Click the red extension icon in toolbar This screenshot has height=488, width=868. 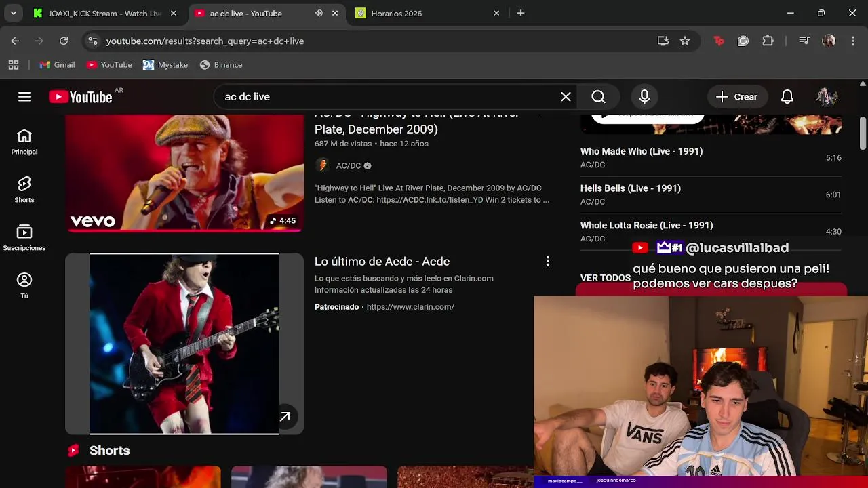pyautogui.click(x=719, y=41)
